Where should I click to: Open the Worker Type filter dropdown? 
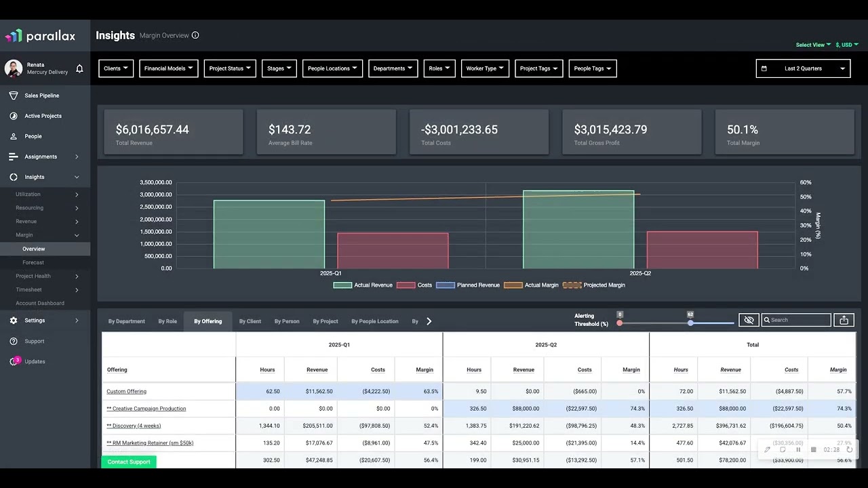pos(485,68)
